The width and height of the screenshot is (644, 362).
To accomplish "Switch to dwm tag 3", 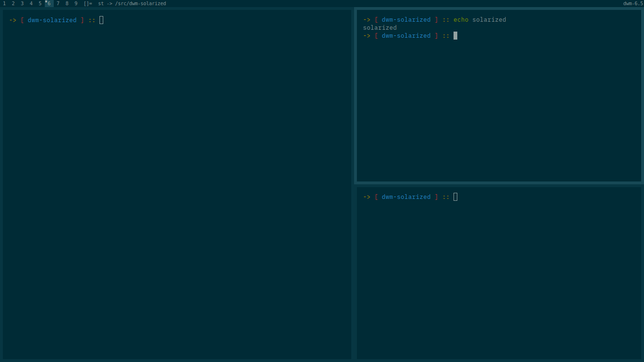I will click(22, 3).
